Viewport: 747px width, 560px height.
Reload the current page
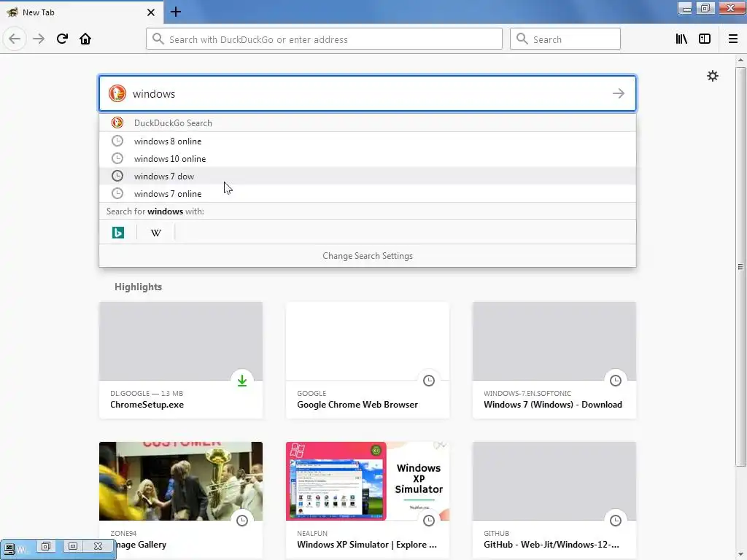coord(62,39)
